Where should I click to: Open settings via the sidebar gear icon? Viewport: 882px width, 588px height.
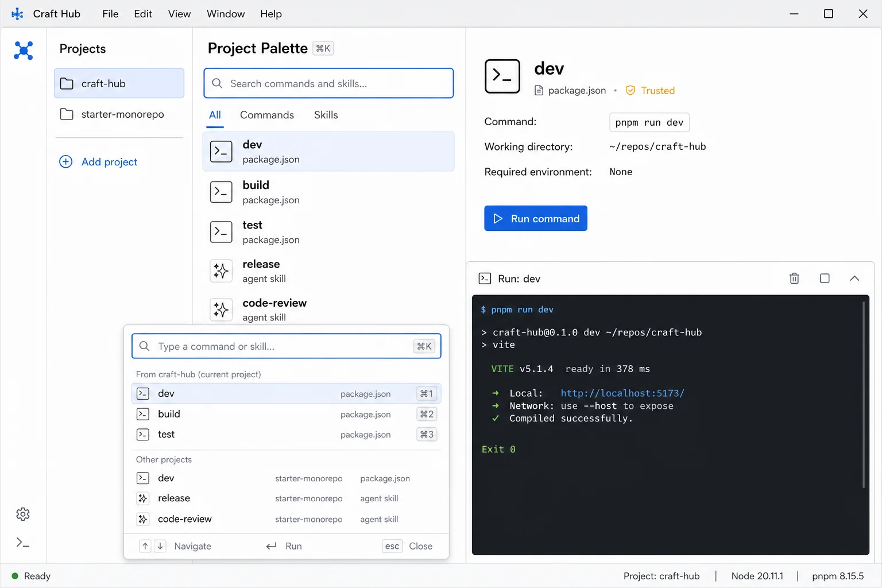[23, 514]
